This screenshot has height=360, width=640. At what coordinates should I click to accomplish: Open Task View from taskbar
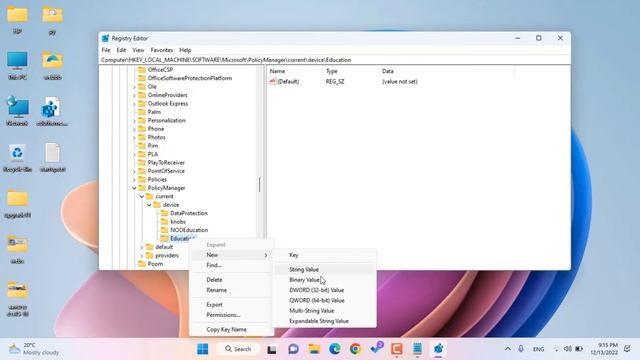click(x=272, y=349)
